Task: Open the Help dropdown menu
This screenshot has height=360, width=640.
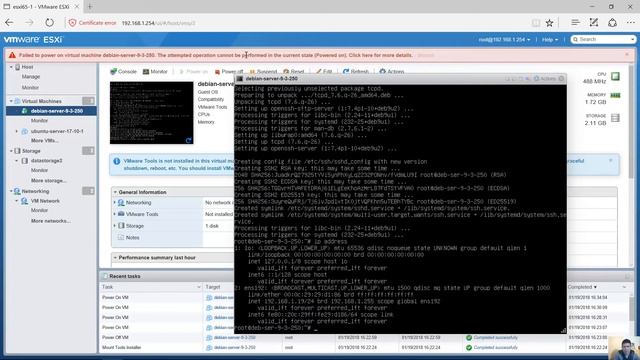Action: [x=550, y=40]
